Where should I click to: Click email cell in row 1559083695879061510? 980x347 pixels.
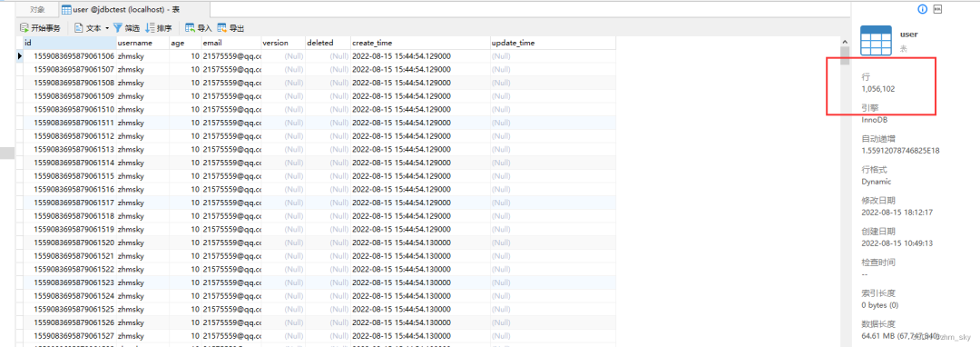[x=232, y=109]
